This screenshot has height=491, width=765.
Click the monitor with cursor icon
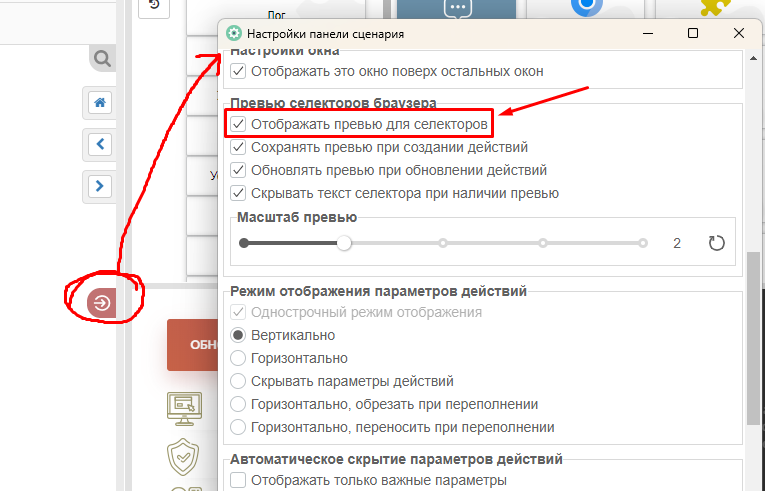click(184, 409)
